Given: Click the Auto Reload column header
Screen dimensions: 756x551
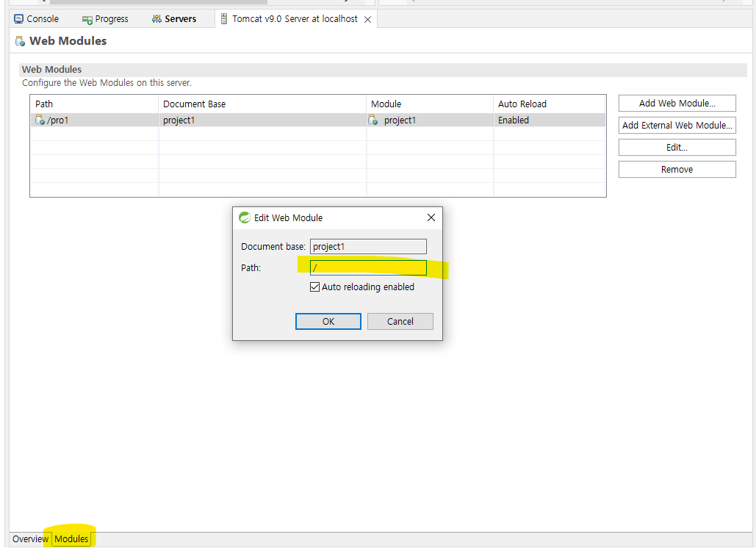Looking at the screenshot, I should pyautogui.click(x=549, y=104).
